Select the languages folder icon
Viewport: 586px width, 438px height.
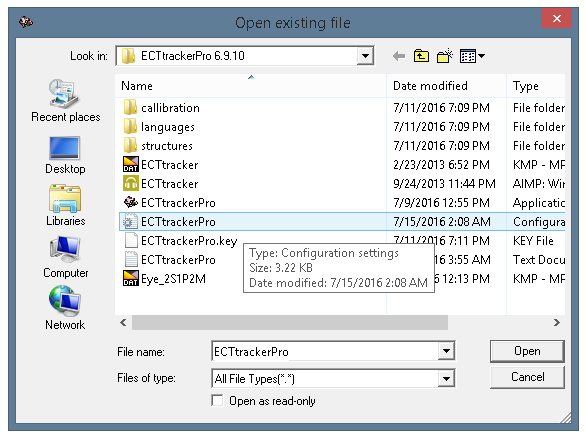[130, 127]
